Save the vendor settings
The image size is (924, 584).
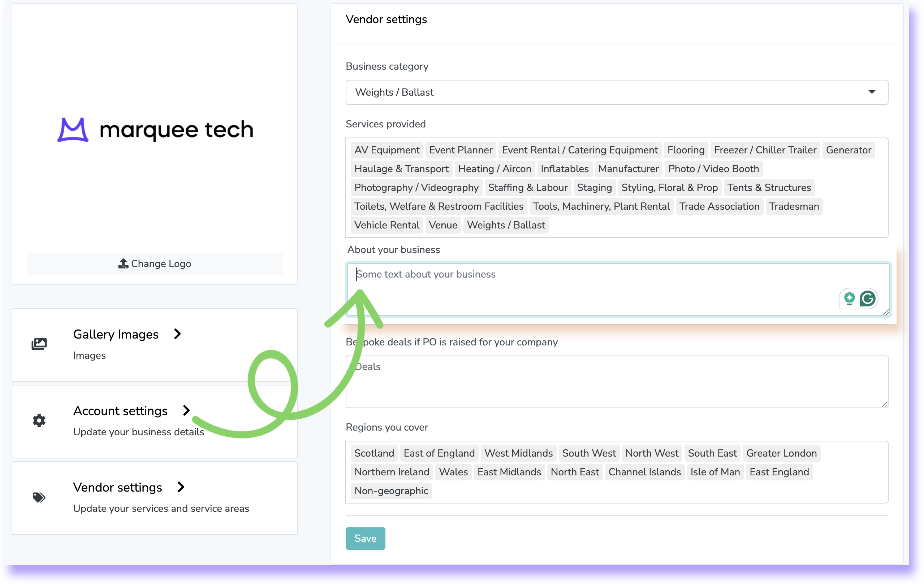(365, 539)
